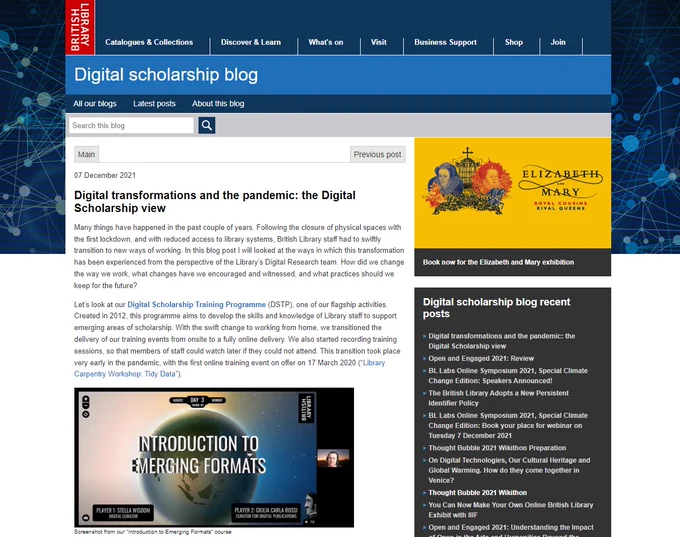680x537 pixels.
Task: Open Latest posts link
Action: [154, 104]
